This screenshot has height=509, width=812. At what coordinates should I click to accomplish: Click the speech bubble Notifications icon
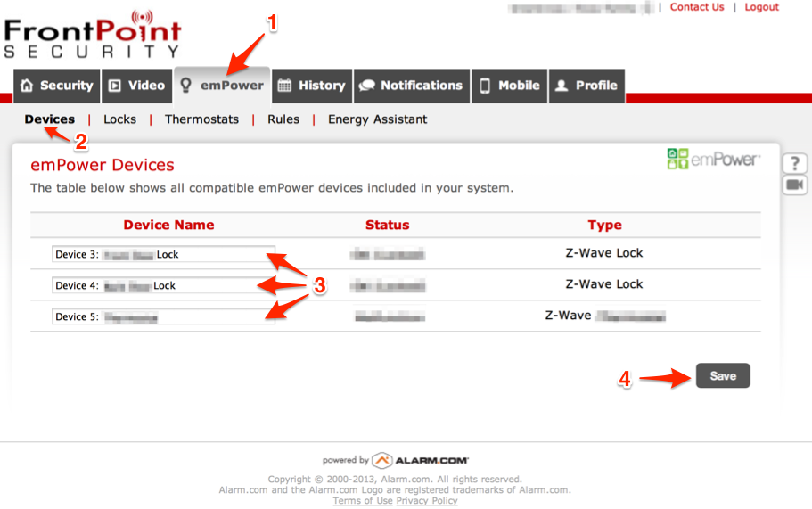pos(366,86)
